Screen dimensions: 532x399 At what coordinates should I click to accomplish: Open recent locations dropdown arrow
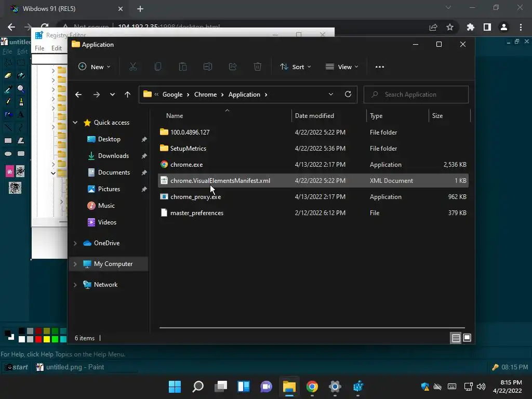112,95
